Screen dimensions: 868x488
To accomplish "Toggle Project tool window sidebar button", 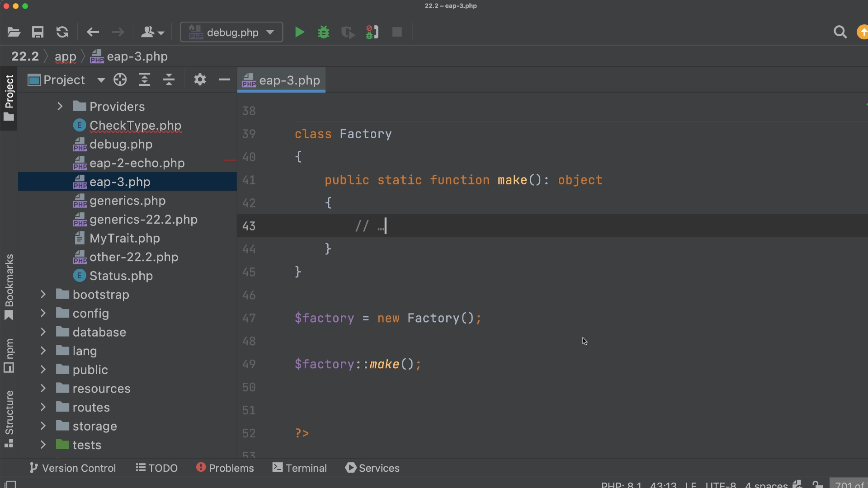I will (x=9, y=98).
